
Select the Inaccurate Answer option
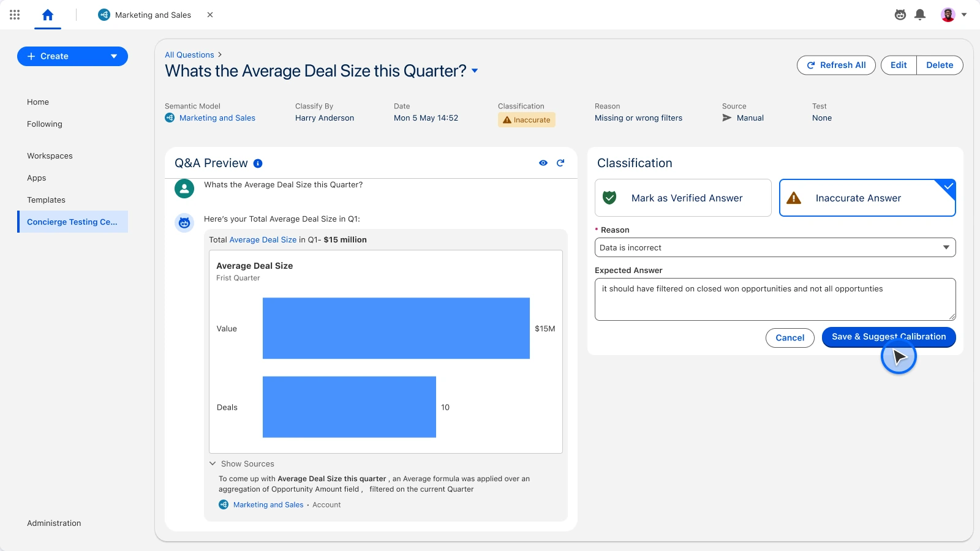pos(867,198)
